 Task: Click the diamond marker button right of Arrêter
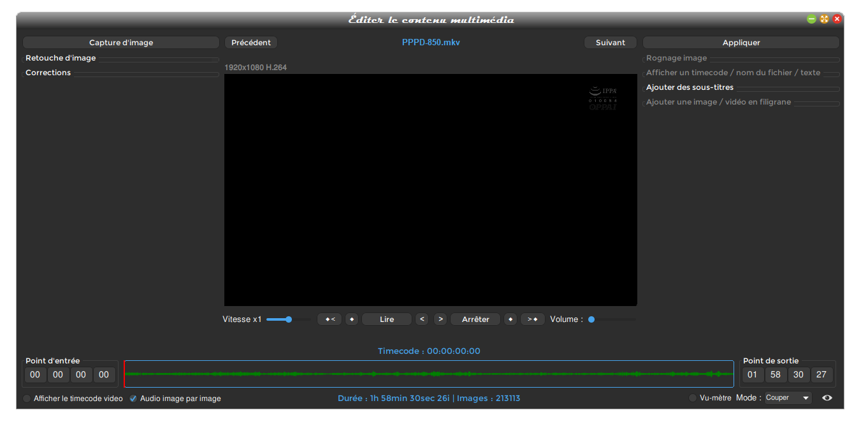point(510,319)
